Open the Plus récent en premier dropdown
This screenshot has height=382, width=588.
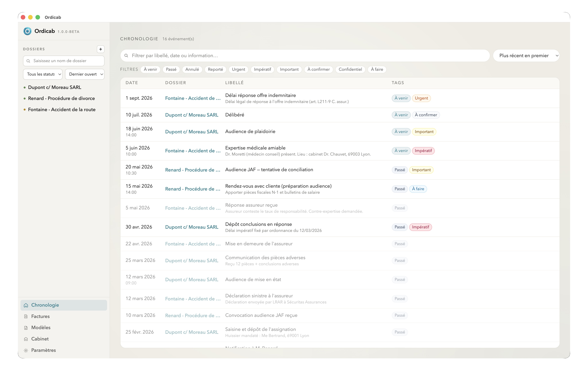(526, 56)
